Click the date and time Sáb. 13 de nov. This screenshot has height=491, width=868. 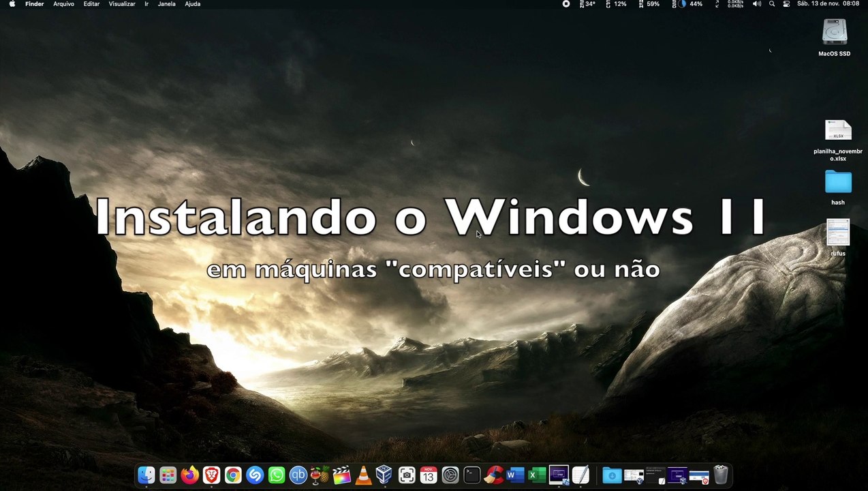(x=828, y=4)
